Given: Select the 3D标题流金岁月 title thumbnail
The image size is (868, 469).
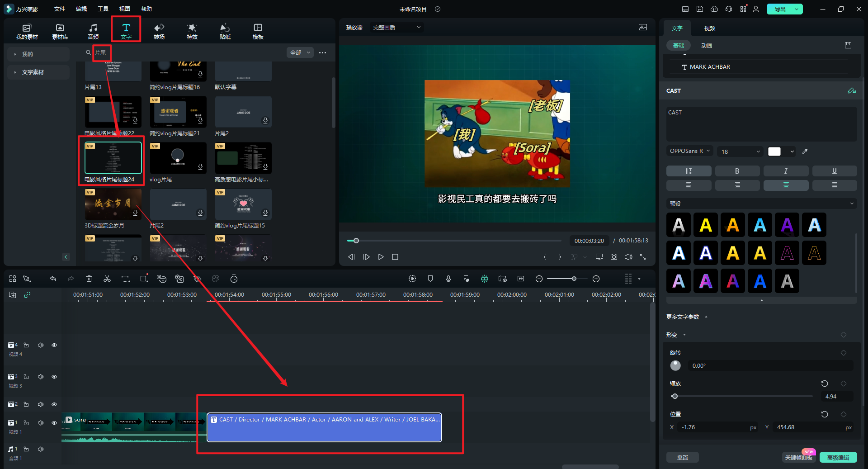Looking at the screenshot, I should pyautogui.click(x=113, y=204).
